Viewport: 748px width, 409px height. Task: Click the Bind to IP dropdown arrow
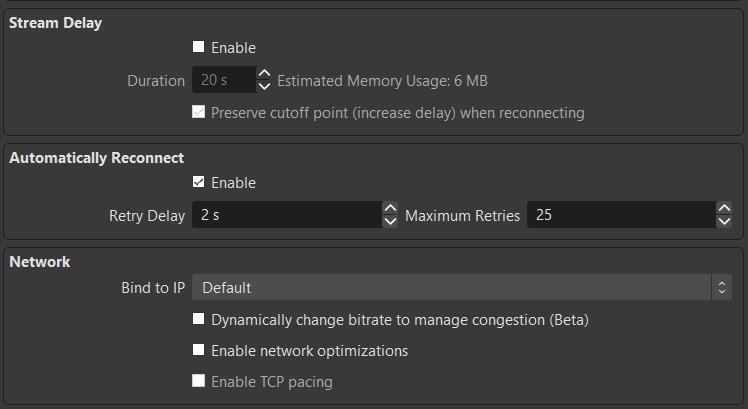(722, 288)
